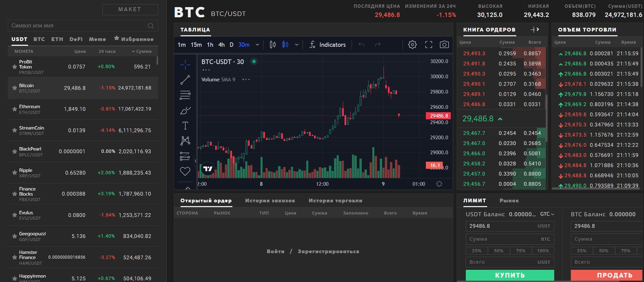Open the Indicators button

click(x=328, y=45)
